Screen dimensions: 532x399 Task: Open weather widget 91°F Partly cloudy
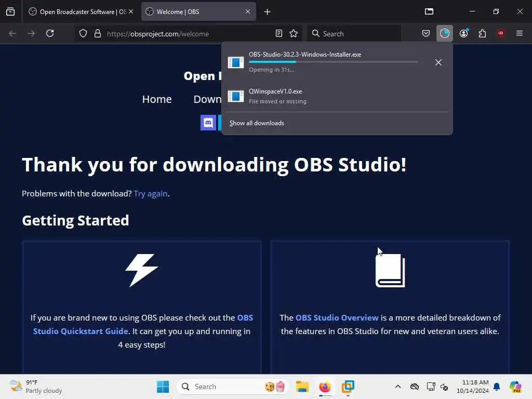coord(36,387)
